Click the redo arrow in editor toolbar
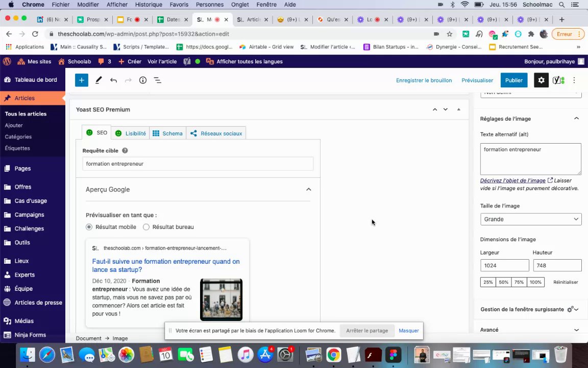Screen dimensions: 588x368 pyautogui.click(x=128, y=80)
